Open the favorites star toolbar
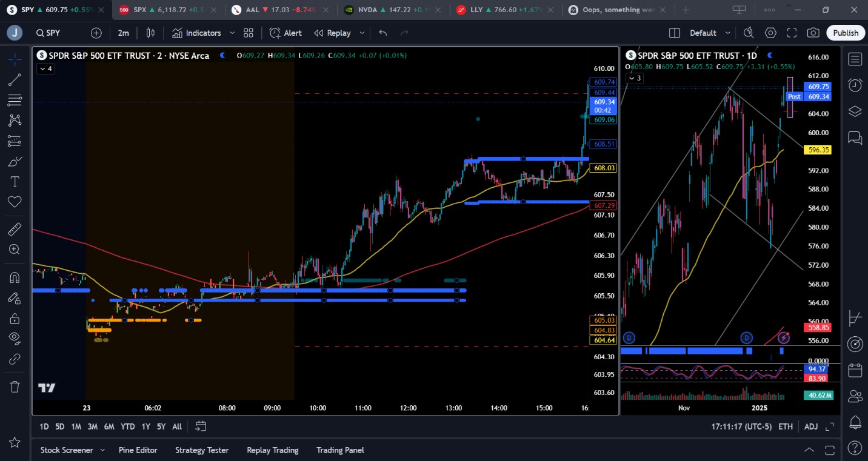 [15, 443]
